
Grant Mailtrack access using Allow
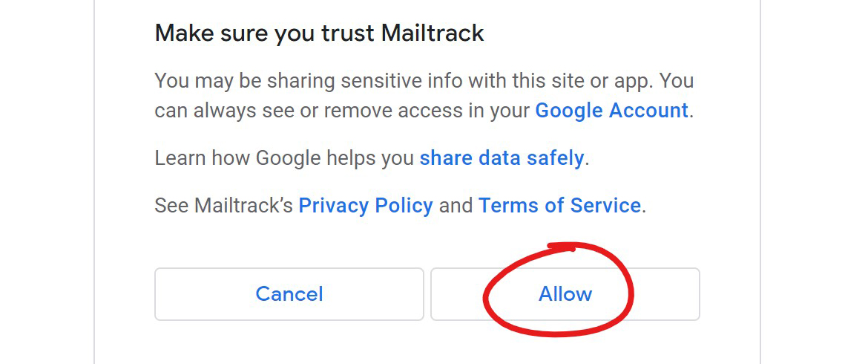coord(565,294)
